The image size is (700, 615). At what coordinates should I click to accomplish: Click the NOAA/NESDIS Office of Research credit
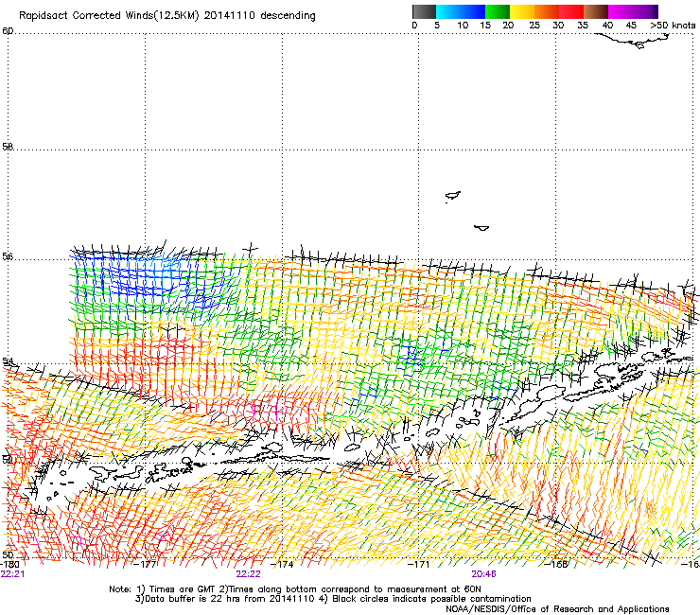(557, 609)
